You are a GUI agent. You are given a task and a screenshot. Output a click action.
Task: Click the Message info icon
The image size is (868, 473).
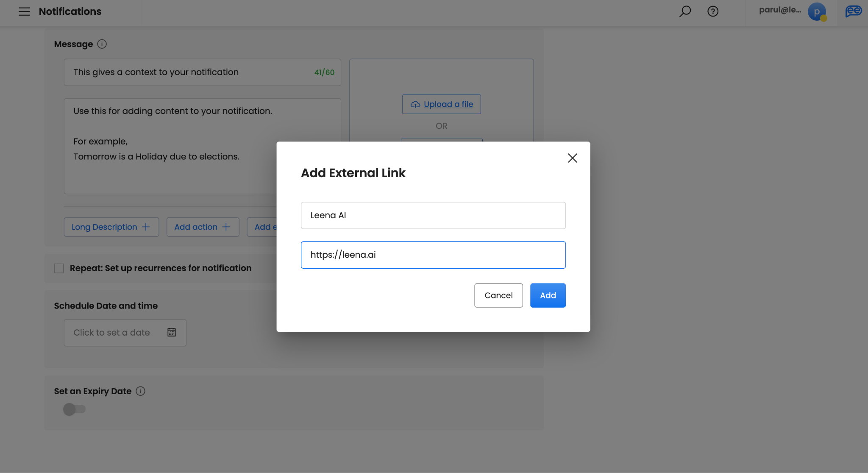tap(102, 44)
